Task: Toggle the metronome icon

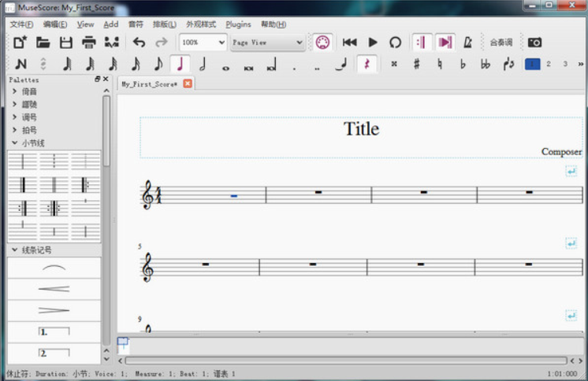Action: (467, 43)
